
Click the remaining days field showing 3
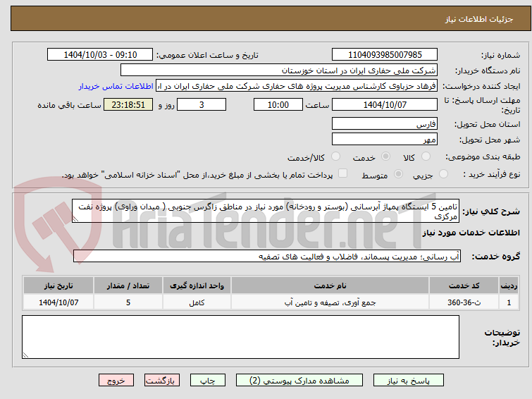[x=202, y=104]
